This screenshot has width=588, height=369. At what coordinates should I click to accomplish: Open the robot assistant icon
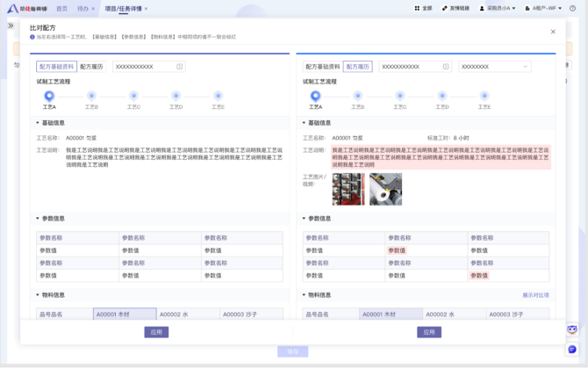(x=572, y=329)
